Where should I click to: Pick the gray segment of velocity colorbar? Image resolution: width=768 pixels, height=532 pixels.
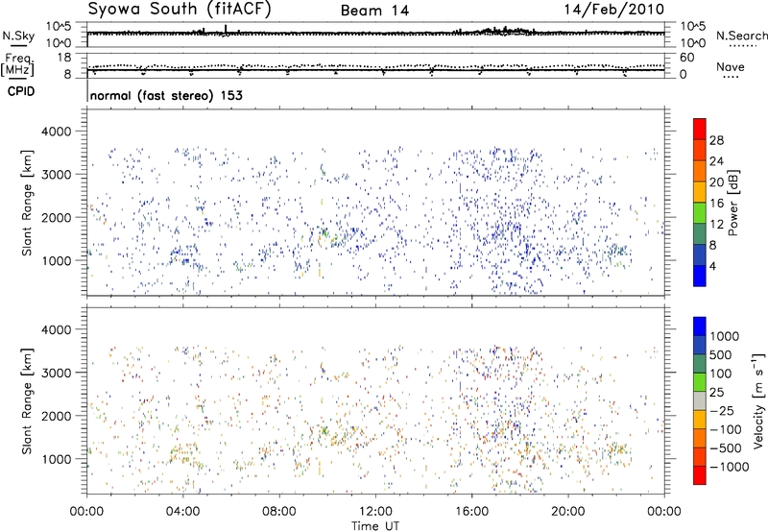(700, 401)
